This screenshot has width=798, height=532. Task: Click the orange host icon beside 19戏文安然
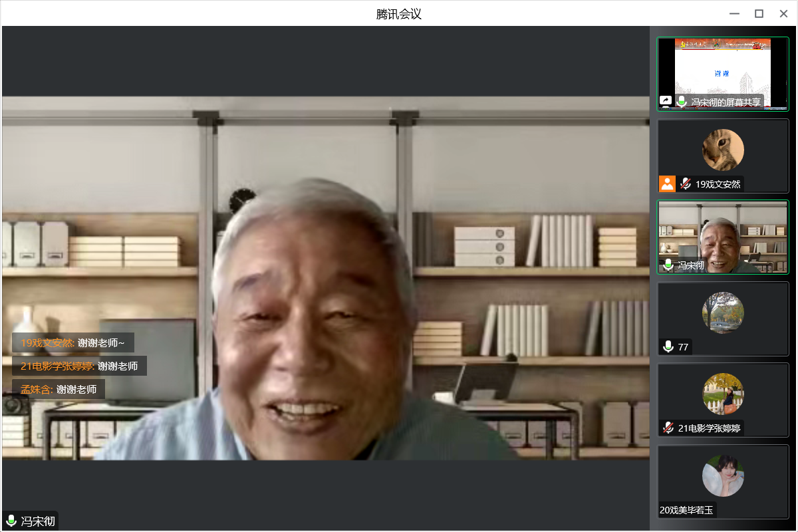point(667,184)
